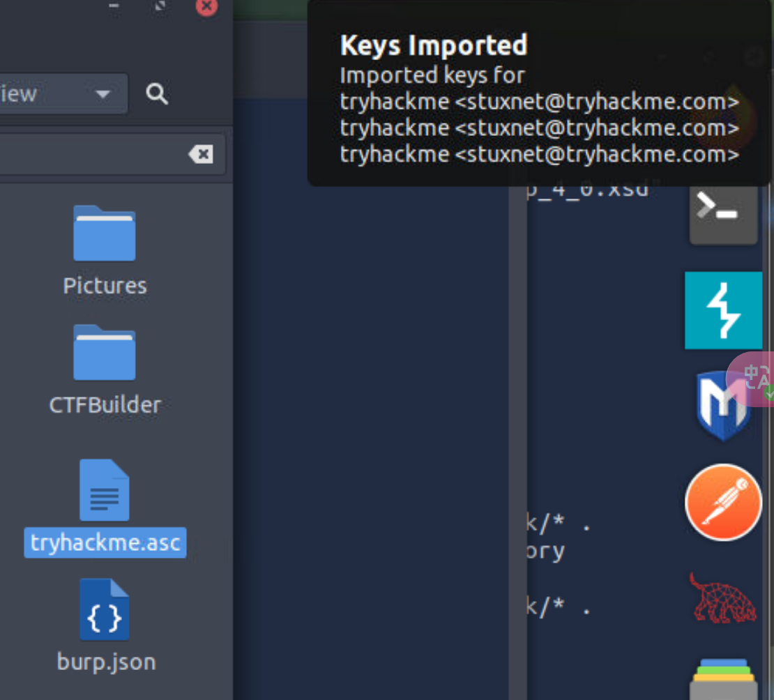774x700 pixels.
Task: Minimize the file manager window
Action: click(x=114, y=6)
